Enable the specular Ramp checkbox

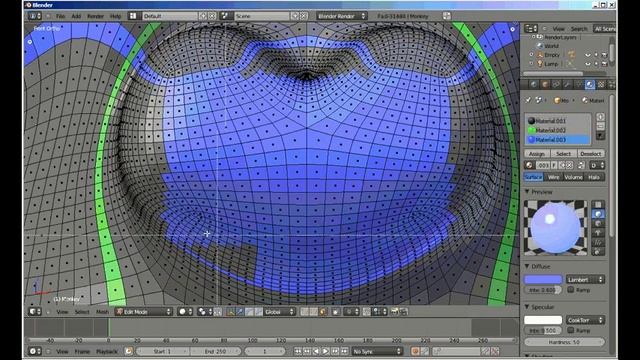(x=571, y=330)
